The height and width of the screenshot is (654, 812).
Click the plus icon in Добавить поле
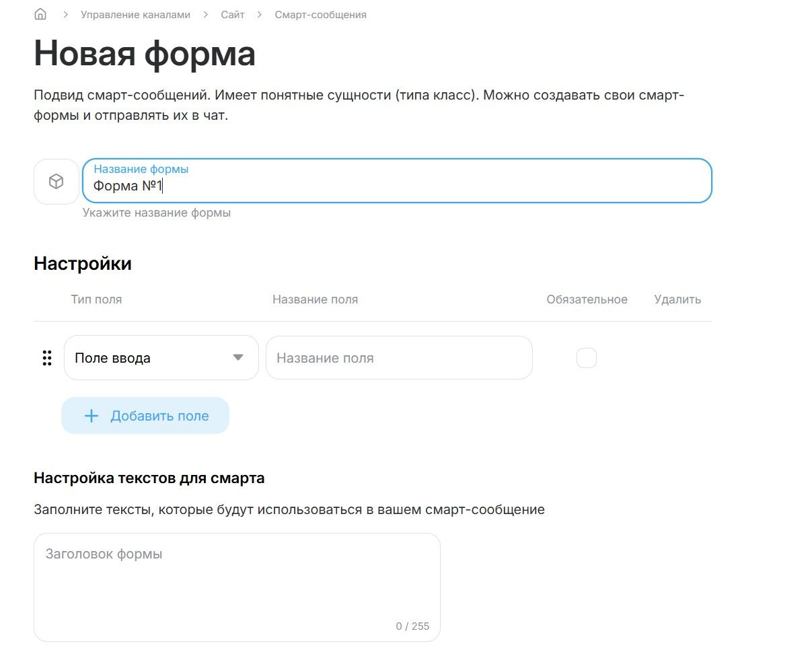(x=91, y=416)
